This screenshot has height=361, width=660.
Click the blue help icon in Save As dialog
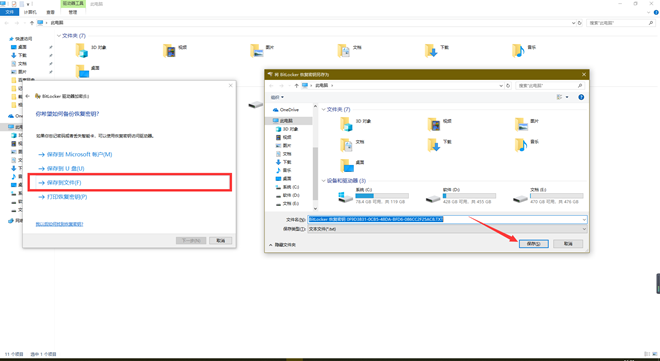click(581, 97)
